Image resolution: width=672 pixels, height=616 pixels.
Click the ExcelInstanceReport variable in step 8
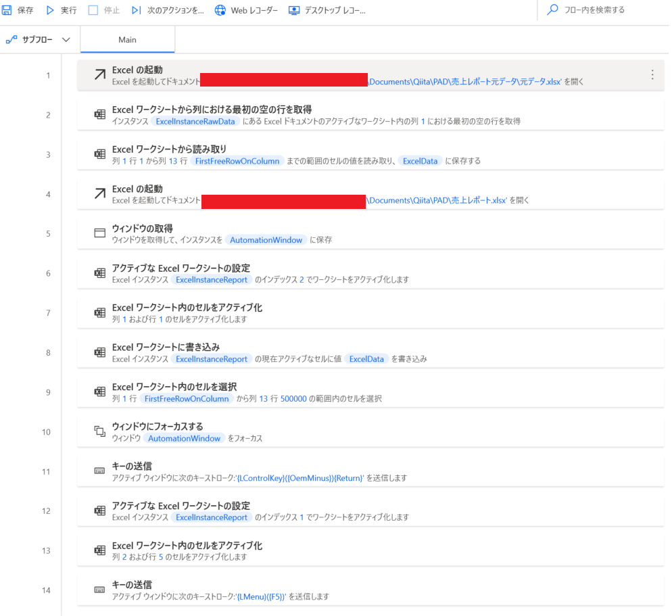click(212, 359)
